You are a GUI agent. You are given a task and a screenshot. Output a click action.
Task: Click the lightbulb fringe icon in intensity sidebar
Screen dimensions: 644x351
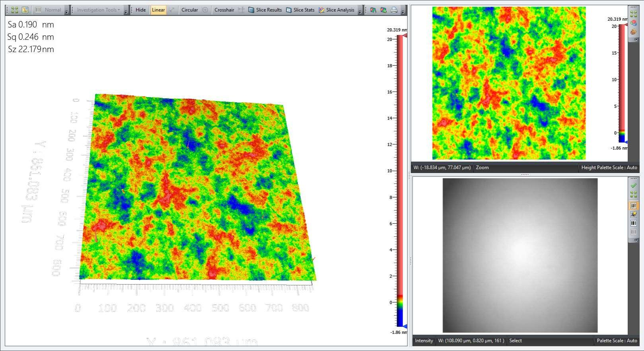(x=633, y=214)
